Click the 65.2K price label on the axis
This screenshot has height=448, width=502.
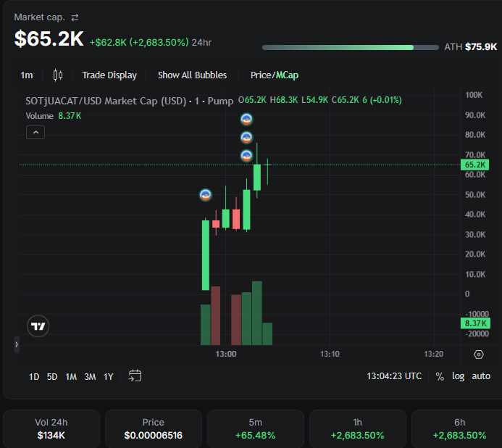tap(474, 165)
